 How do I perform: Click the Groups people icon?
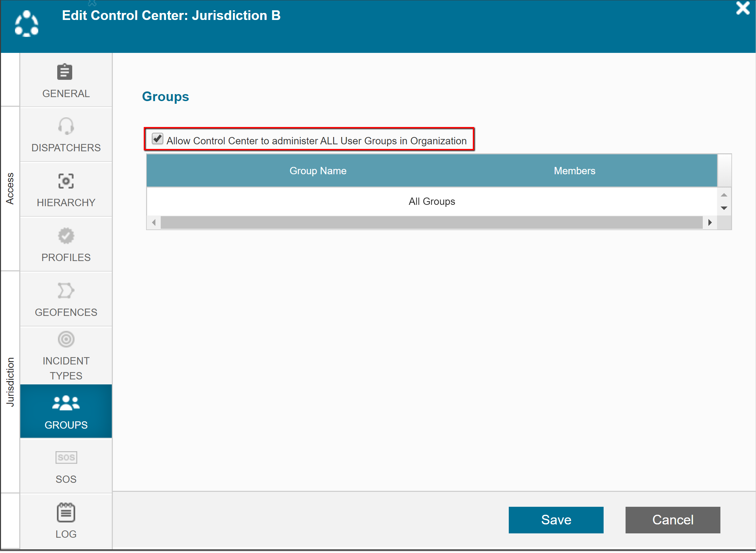coord(66,403)
